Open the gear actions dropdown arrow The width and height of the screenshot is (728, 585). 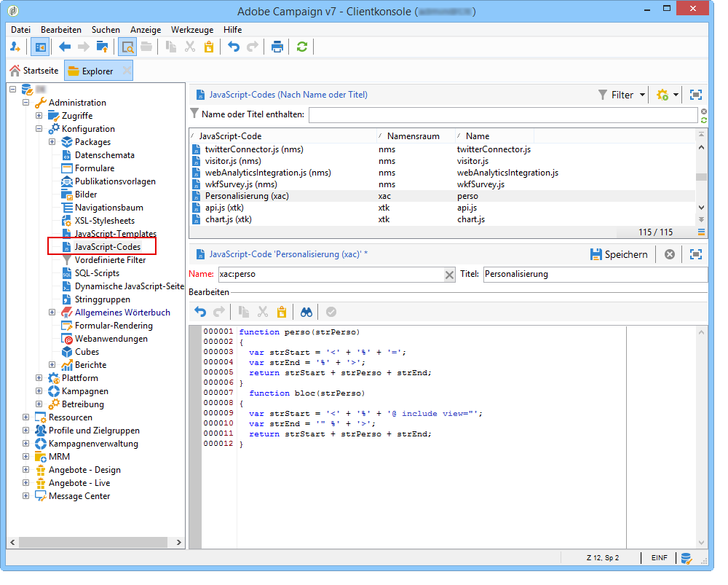click(x=676, y=95)
